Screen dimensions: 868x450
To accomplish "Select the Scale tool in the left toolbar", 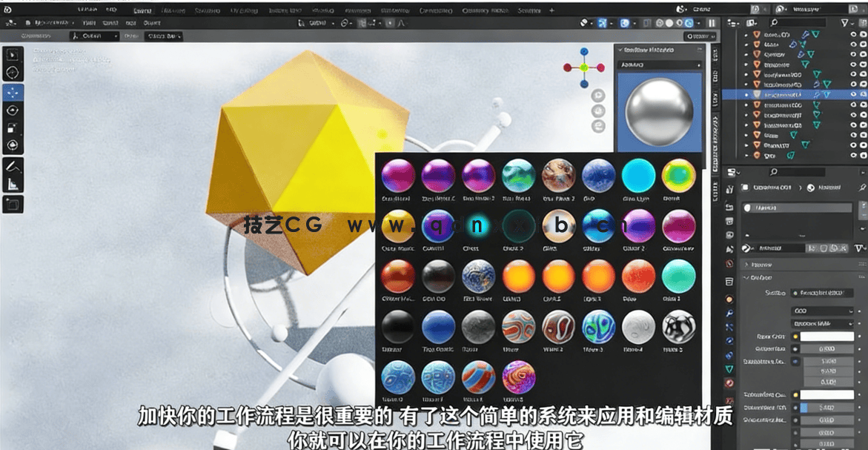I will pyautogui.click(x=13, y=128).
